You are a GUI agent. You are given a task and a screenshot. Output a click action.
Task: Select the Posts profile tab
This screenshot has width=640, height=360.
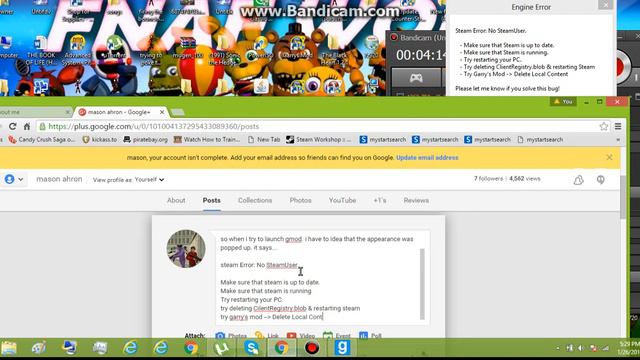coord(211,200)
